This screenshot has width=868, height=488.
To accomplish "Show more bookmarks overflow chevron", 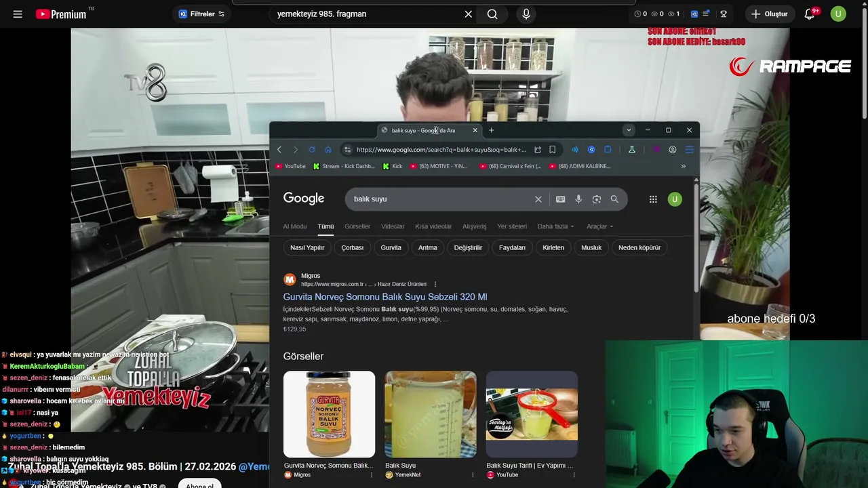I will pos(683,166).
